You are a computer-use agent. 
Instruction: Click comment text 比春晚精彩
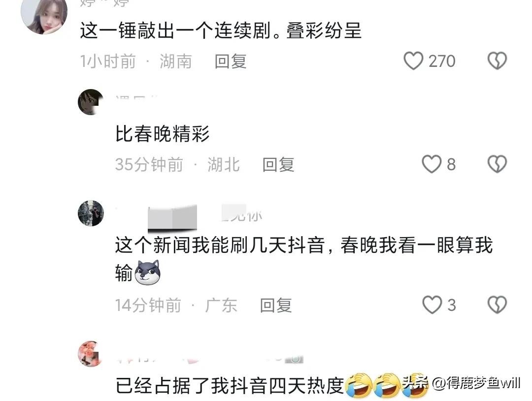(x=162, y=133)
